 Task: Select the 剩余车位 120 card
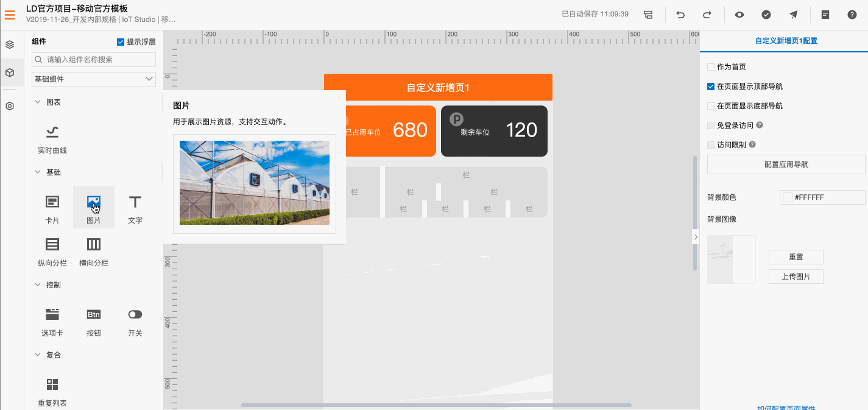494,131
